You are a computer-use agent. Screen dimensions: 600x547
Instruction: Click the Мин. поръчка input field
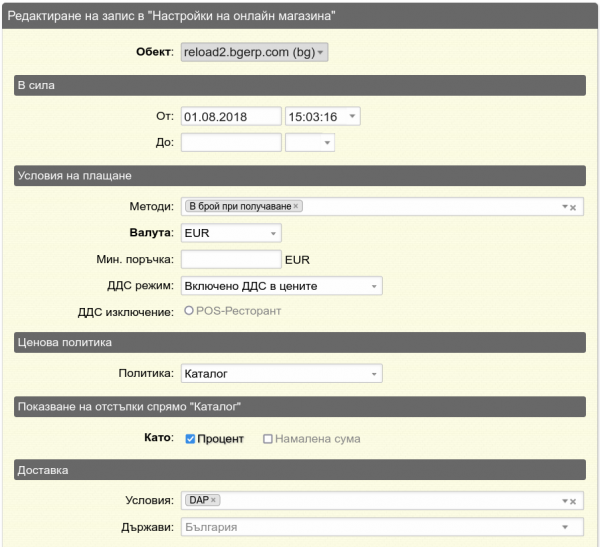[231, 260]
